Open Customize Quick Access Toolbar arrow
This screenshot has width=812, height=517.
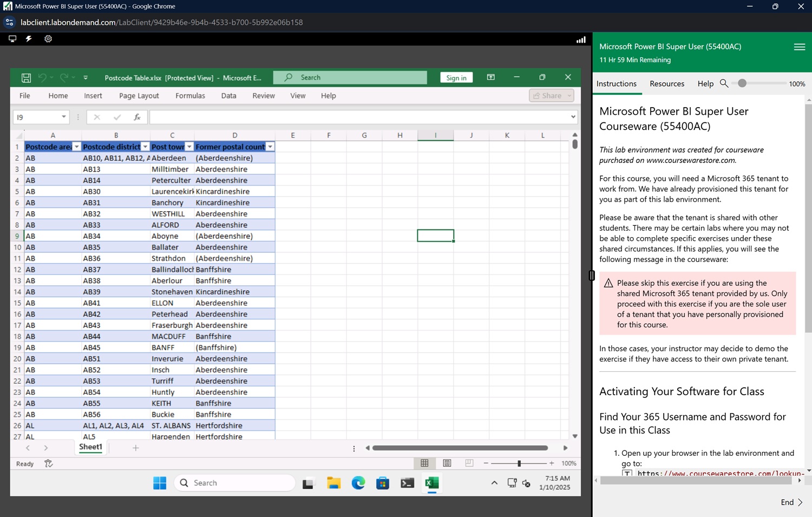pyautogui.click(x=86, y=78)
